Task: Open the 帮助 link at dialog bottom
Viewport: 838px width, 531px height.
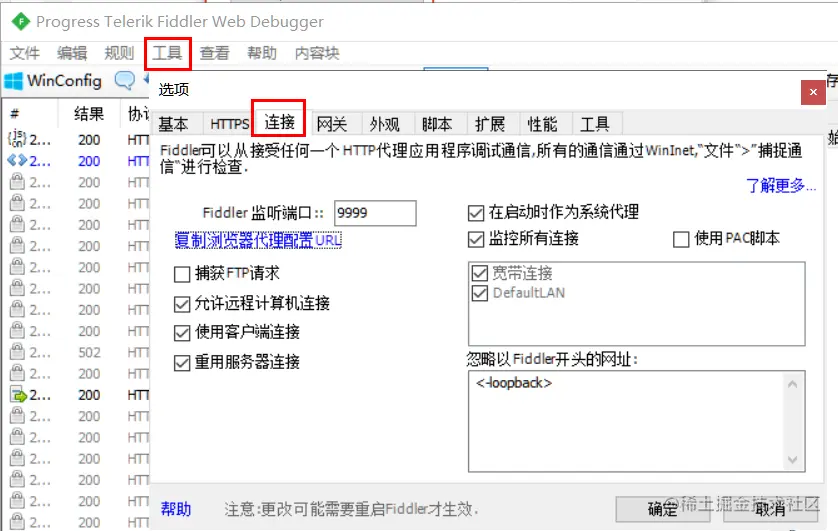Action: click(176, 509)
